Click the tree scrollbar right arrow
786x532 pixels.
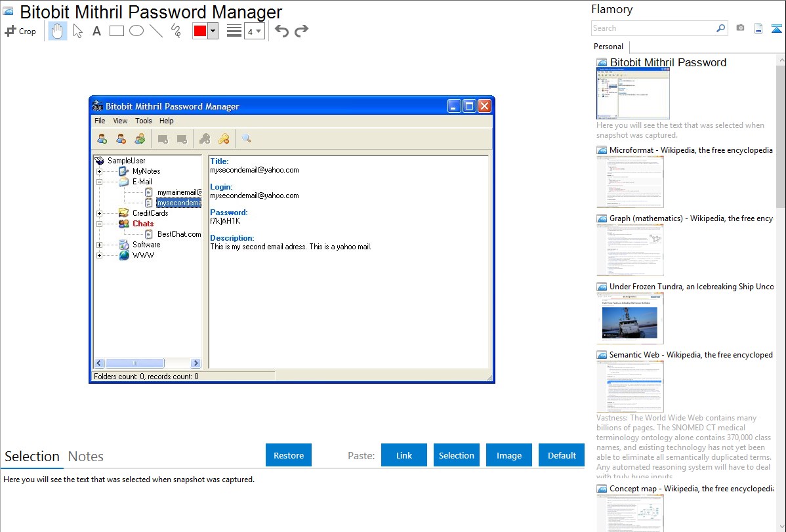tap(196, 363)
